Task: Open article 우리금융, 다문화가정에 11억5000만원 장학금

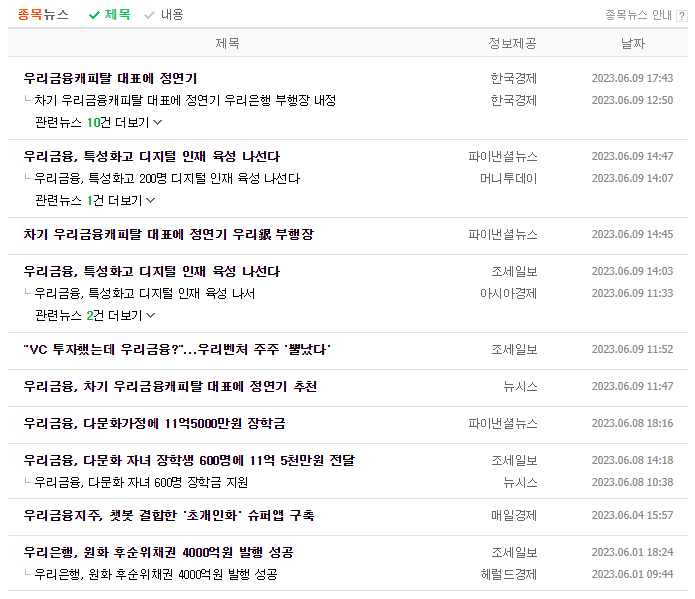Action: 154,423
